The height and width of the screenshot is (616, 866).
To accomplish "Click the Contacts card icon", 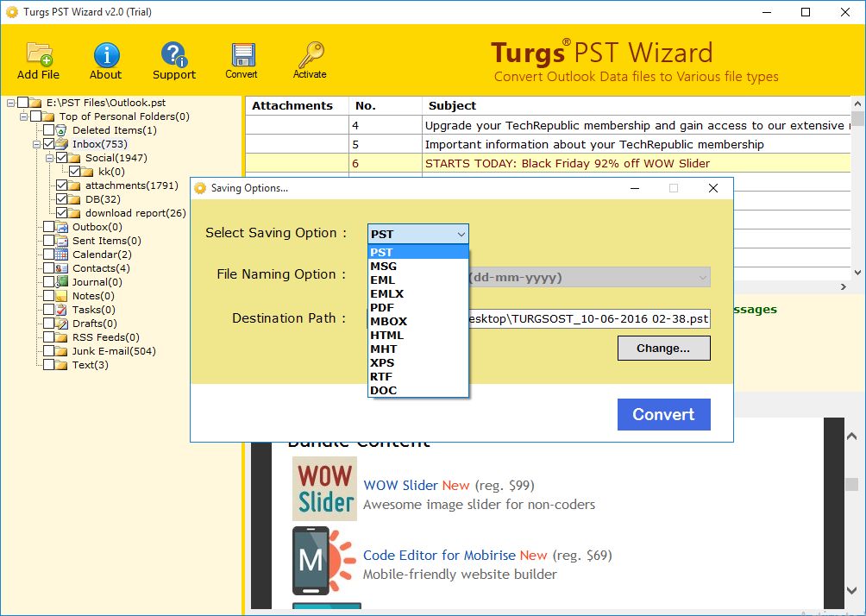I will pyautogui.click(x=61, y=268).
